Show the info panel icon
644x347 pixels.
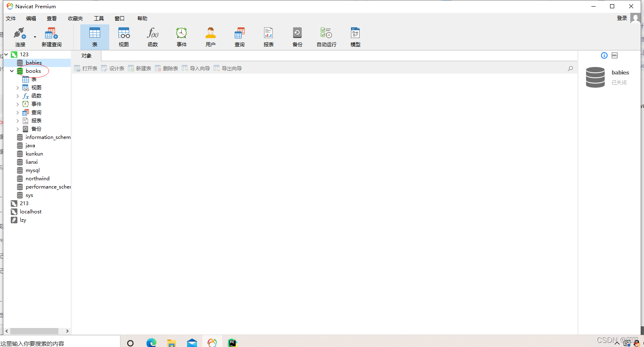pyautogui.click(x=604, y=55)
